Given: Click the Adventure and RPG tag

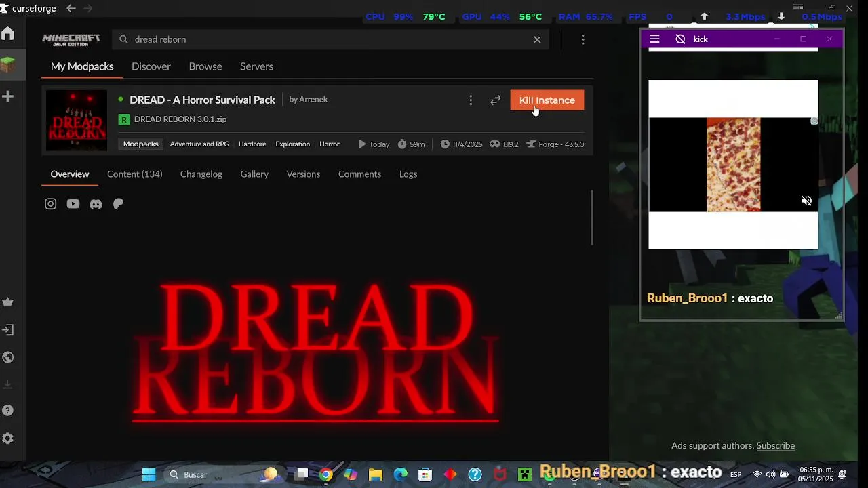Looking at the screenshot, I should pos(199,144).
